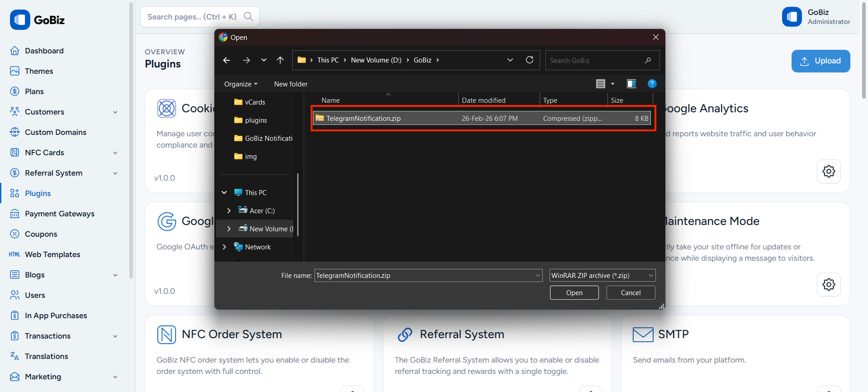Click New Volume (D:) breadcrumb
868x392 pixels.
[376, 60]
